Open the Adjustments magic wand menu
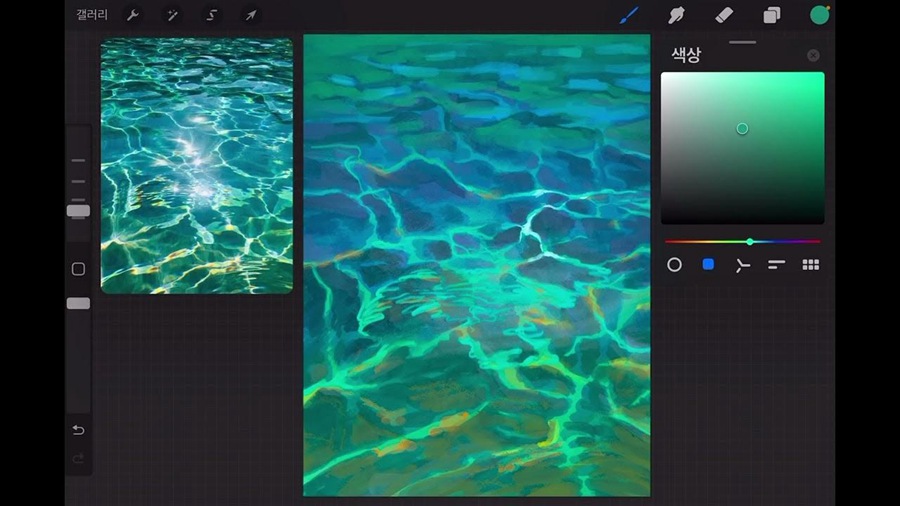The image size is (900, 506). pyautogui.click(x=172, y=15)
